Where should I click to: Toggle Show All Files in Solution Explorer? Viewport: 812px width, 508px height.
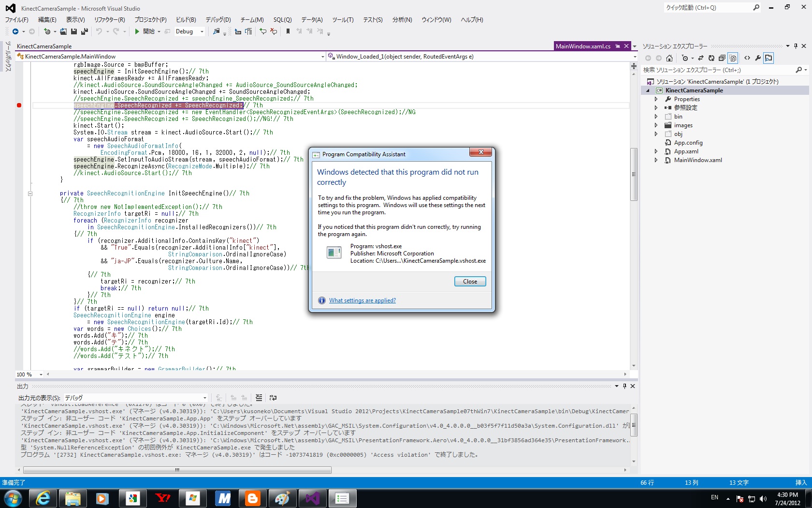tap(733, 58)
